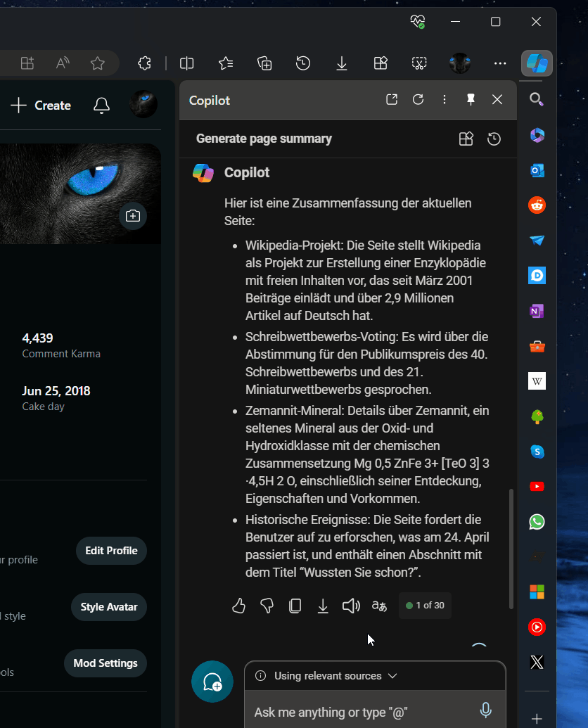Image resolution: width=588 pixels, height=728 pixels.
Task: Open Edge's Settings and more menu
Action: click(500, 63)
